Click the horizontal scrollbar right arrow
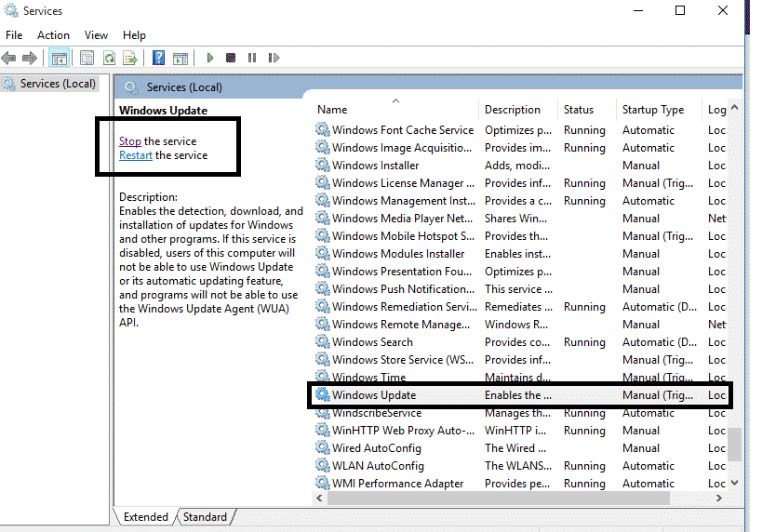The width and height of the screenshot is (762, 532). (x=719, y=498)
